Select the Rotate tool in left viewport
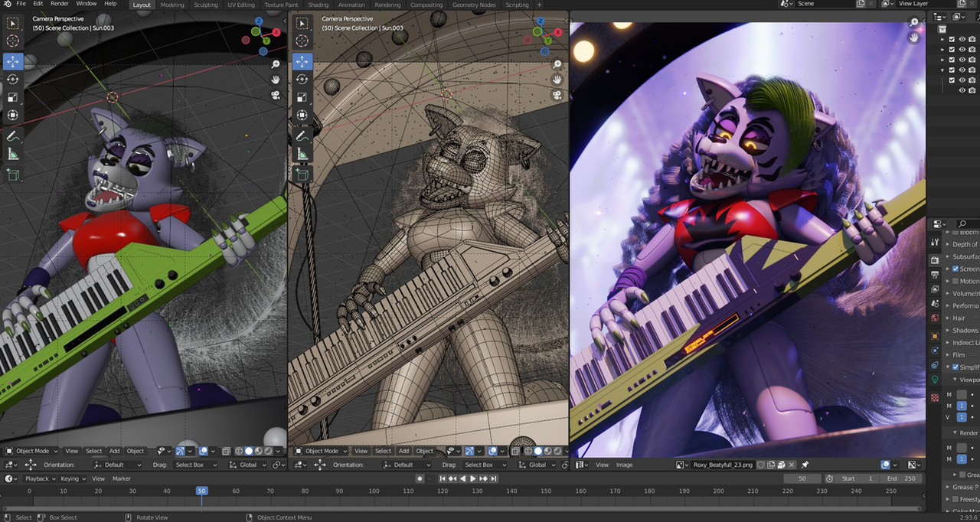This screenshot has width=980, height=522. pos(13,79)
